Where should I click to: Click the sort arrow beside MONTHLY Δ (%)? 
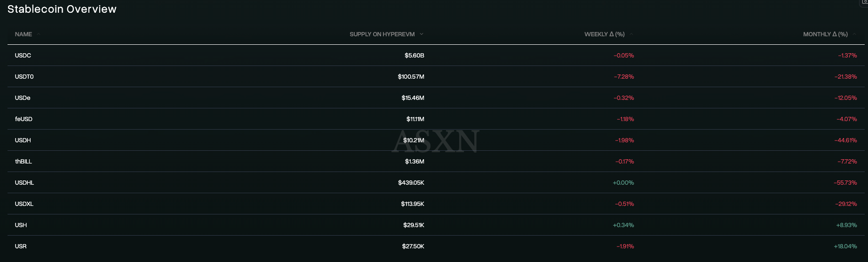854,34
